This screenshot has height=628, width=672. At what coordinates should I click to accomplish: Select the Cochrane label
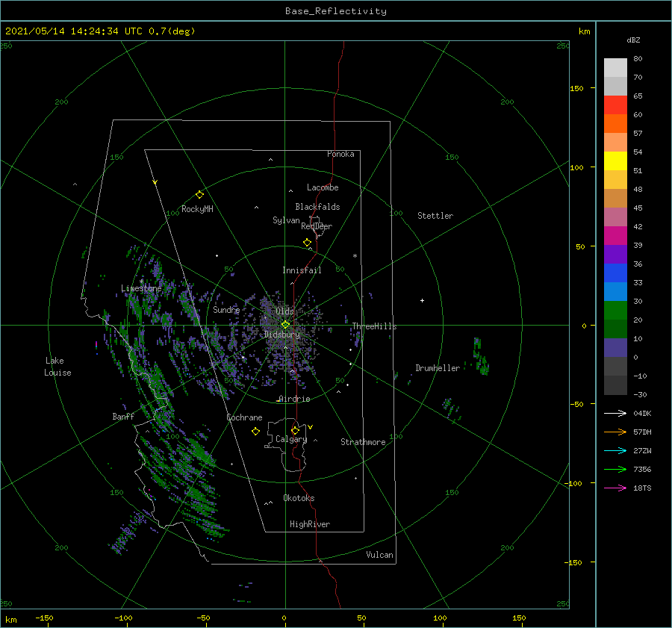tap(244, 417)
